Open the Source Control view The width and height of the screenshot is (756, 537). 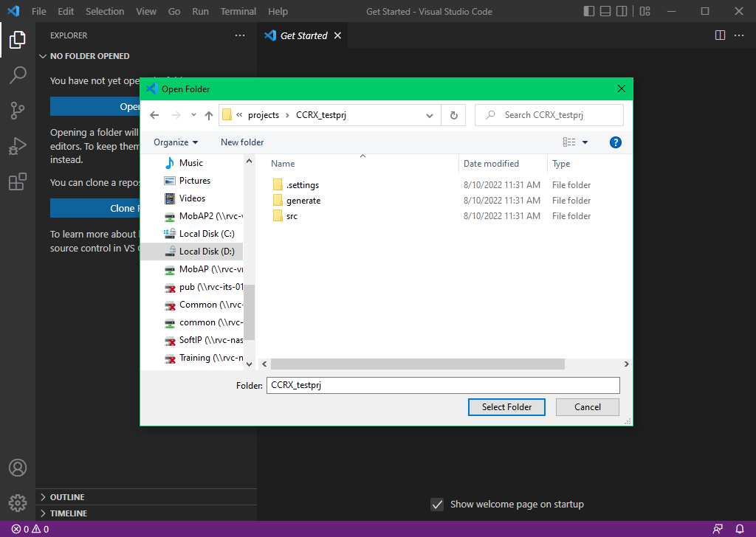point(18,111)
